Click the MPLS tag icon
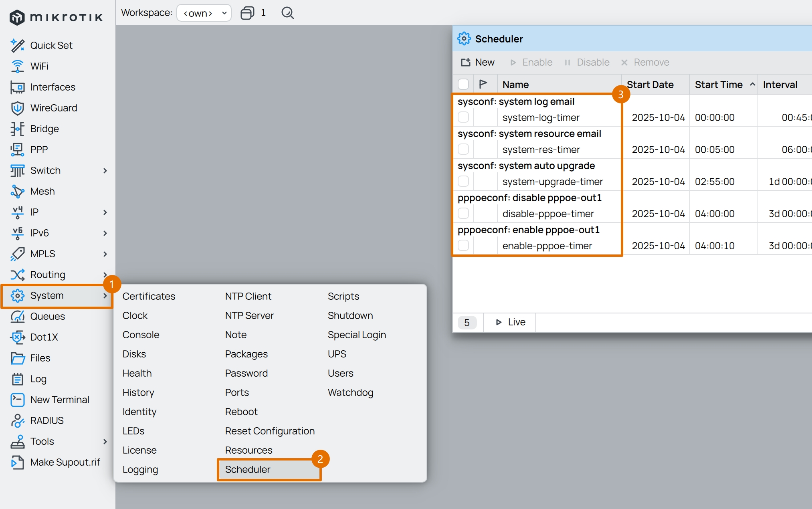Screen dimensions: 812x509 tap(18, 254)
